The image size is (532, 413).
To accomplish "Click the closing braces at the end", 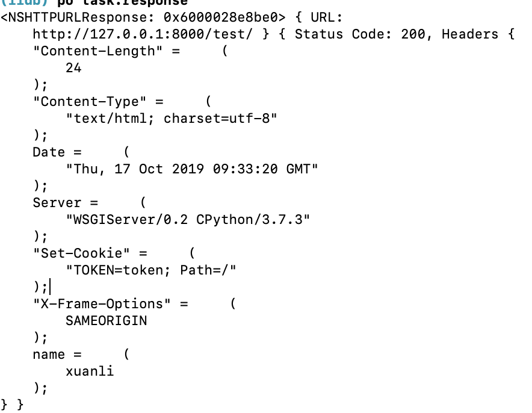I will point(12,405).
